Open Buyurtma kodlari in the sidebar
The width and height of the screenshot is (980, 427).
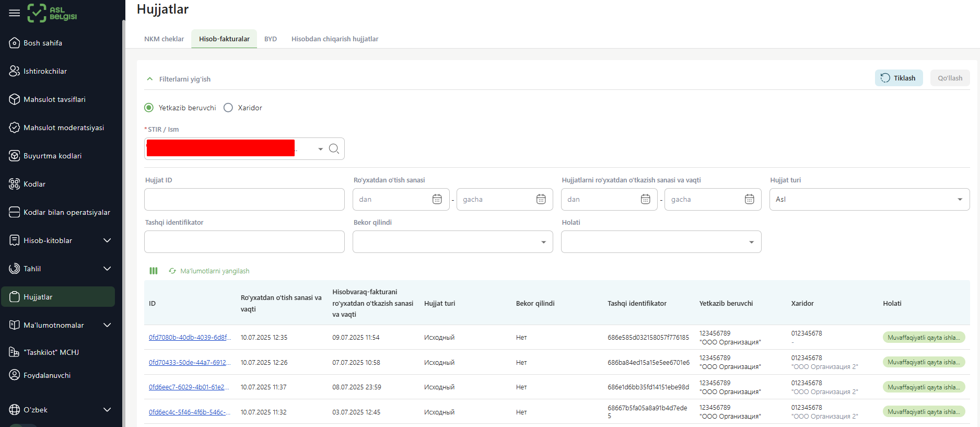[x=52, y=156]
